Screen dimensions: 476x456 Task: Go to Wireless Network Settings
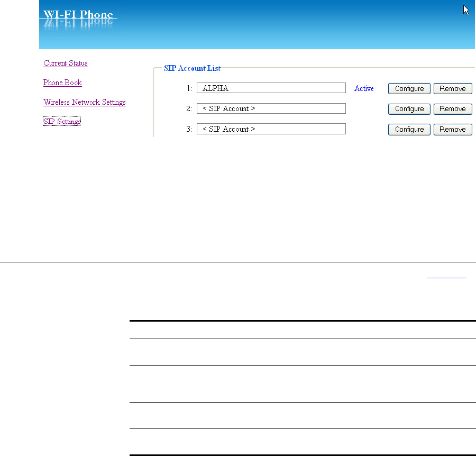point(85,102)
